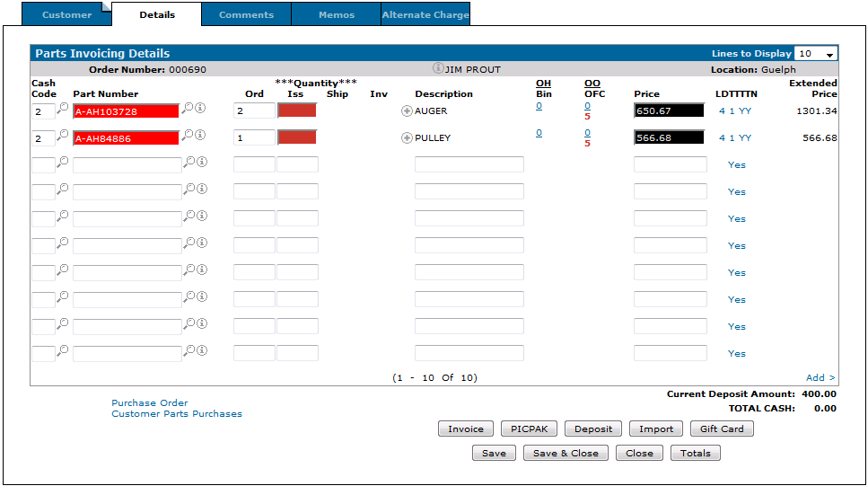
Task: Click cash code field on AUGER row
Action: coord(43,111)
